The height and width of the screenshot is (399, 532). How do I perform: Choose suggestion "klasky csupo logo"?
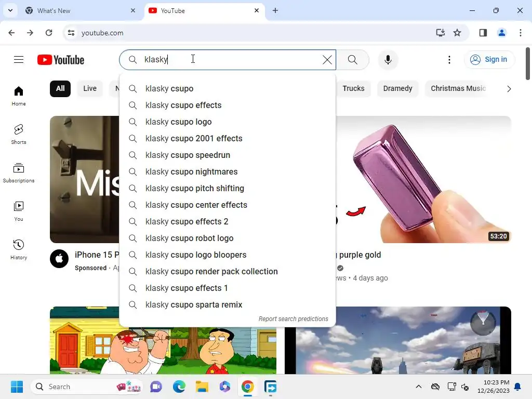(228, 122)
